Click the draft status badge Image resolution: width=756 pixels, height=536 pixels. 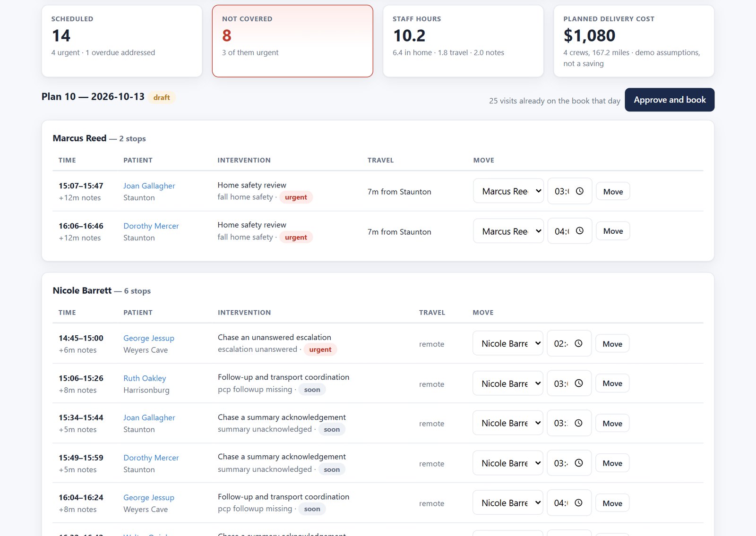(162, 97)
